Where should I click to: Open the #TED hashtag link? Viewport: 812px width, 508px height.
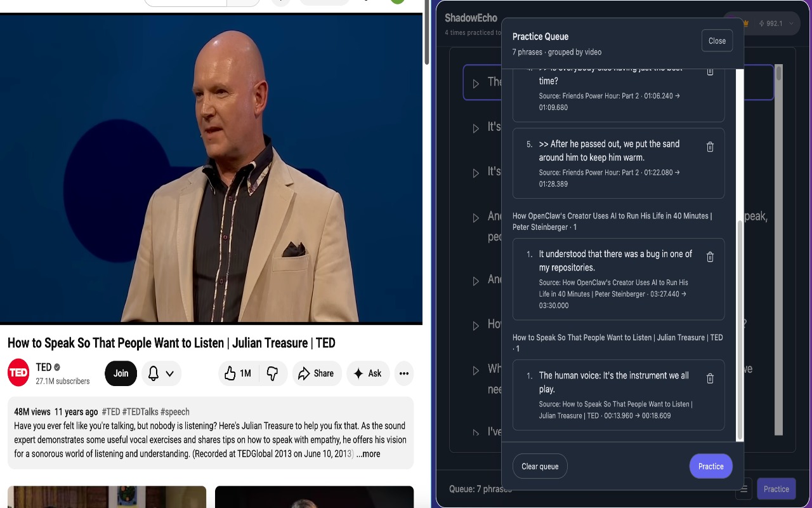click(x=110, y=411)
